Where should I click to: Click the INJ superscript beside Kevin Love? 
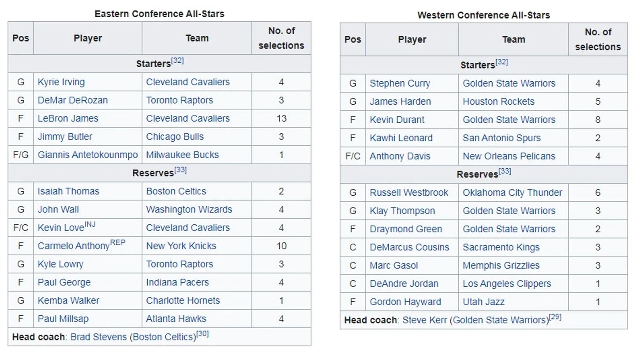(x=90, y=224)
